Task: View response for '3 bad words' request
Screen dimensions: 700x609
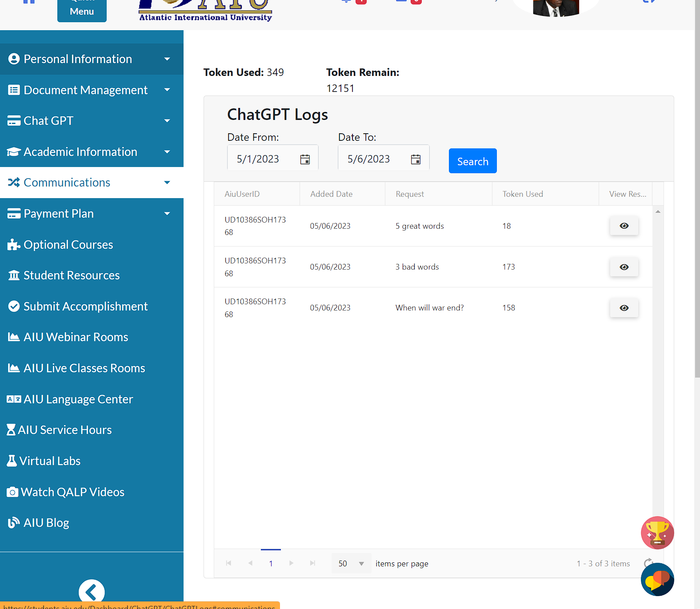Action: 624,267
